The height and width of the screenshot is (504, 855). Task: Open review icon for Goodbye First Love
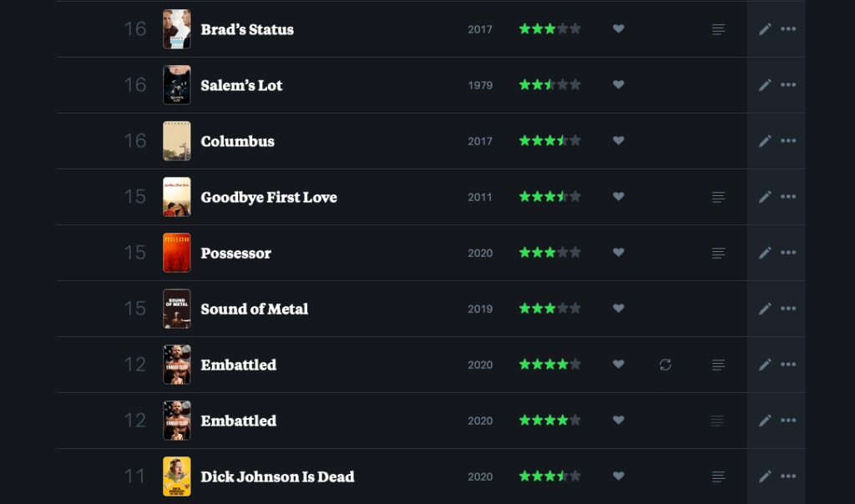718,197
